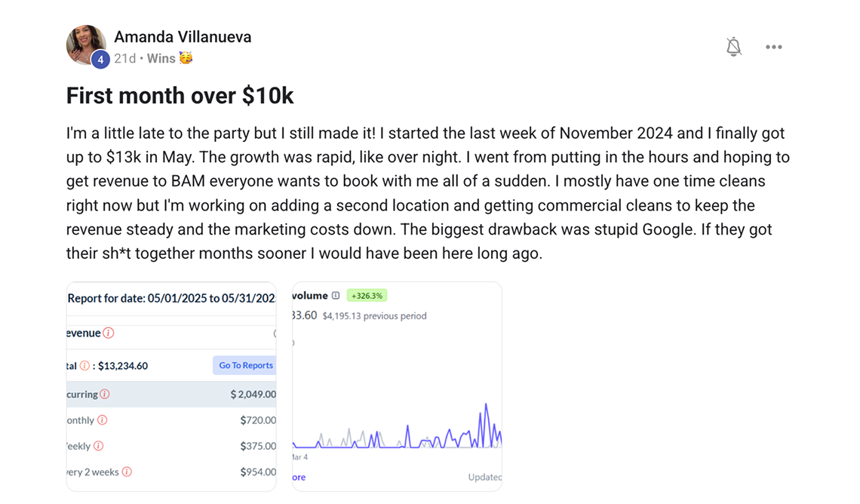The image size is (860, 504).
Task: Select the highlighted Recurring $2,049.00 row
Action: coord(171,394)
